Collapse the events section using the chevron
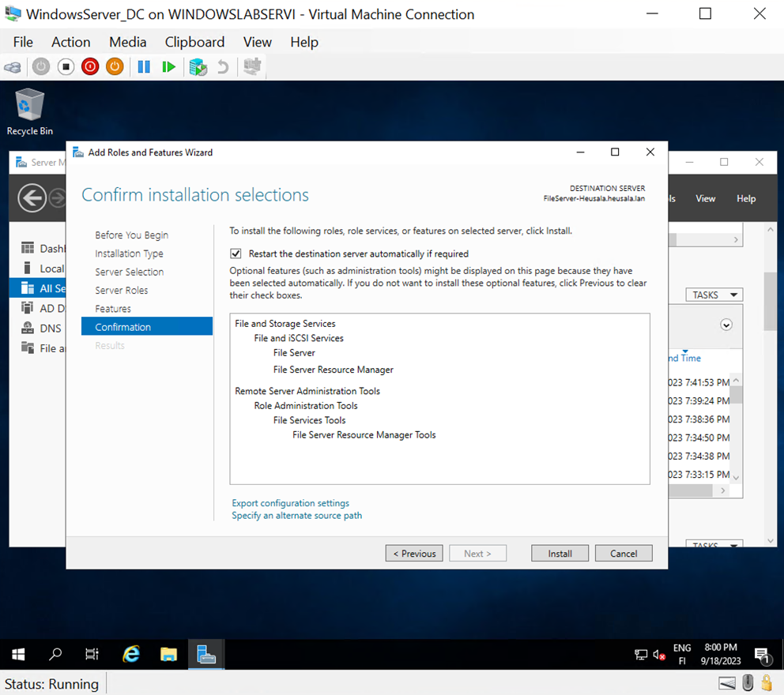The height and width of the screenshot is (695, 784). click(x=726, y=324)
